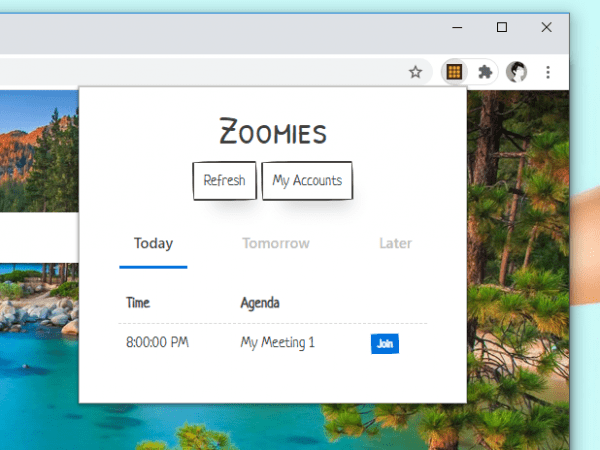The image size is (600, 450).
Task: Switch to the Tomorrow tab
Action: click(276, 244)
